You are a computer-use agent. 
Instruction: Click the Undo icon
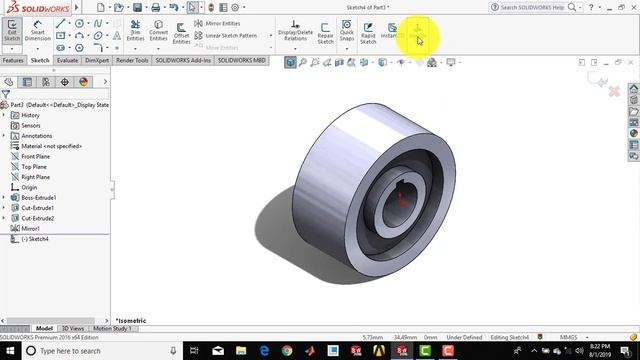point(173,7)
